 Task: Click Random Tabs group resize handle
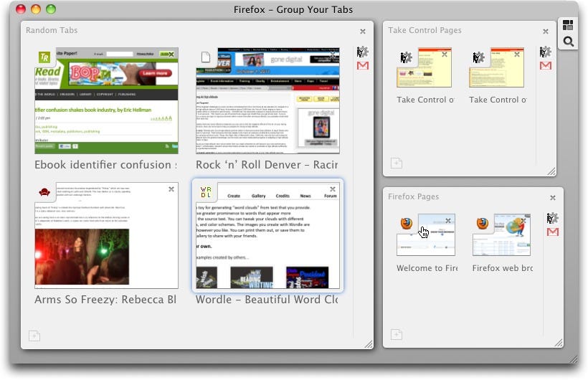pyautogui.click(x=369, y=344)
